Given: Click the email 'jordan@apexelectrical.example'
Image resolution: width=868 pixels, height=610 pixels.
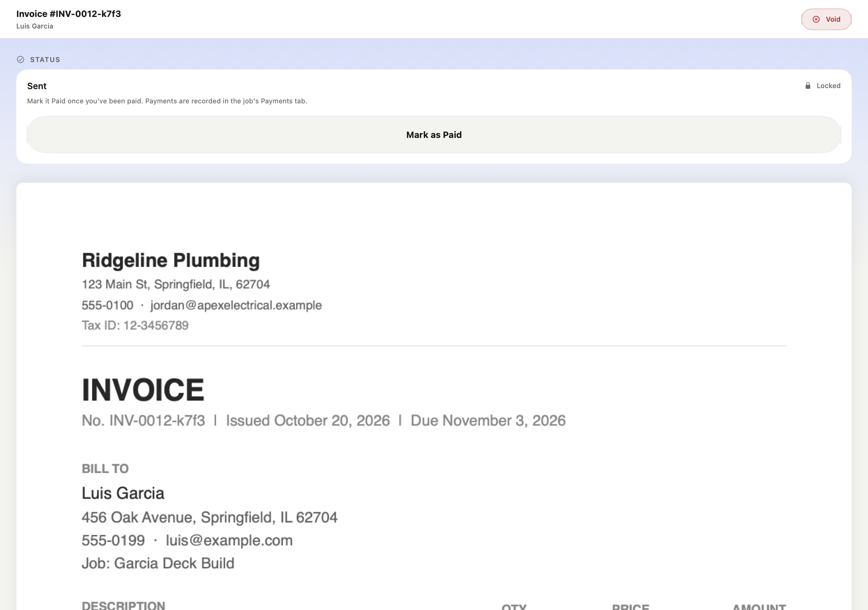Looking at the screenshot, I should coord(236,305).
